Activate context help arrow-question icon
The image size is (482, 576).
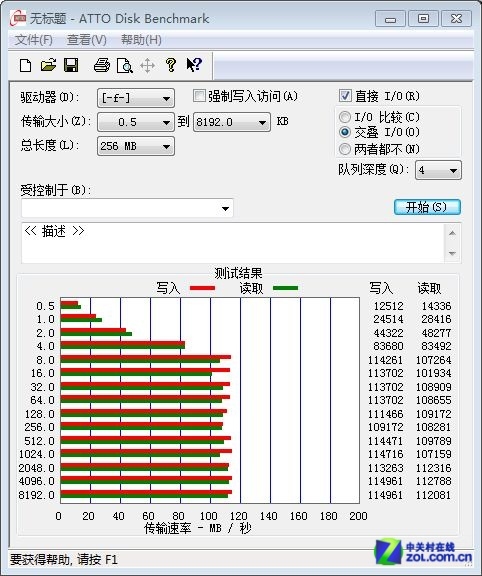click(x=194, y=65)
